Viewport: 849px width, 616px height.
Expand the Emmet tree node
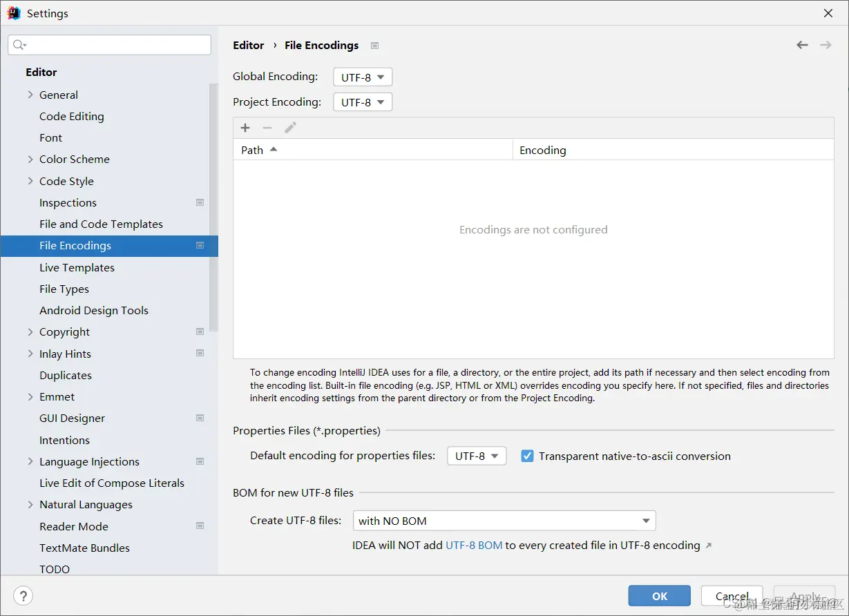click(30, 396)
